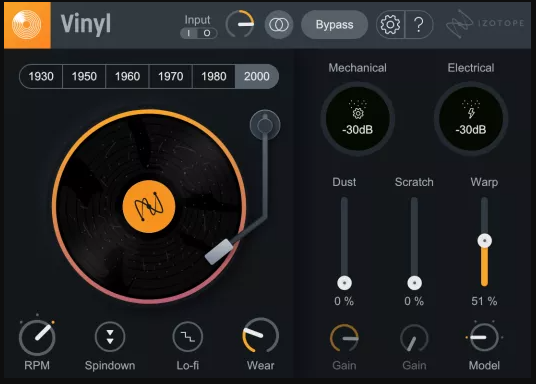
Task: Click the Wear knob
Action: click(260, 335)
